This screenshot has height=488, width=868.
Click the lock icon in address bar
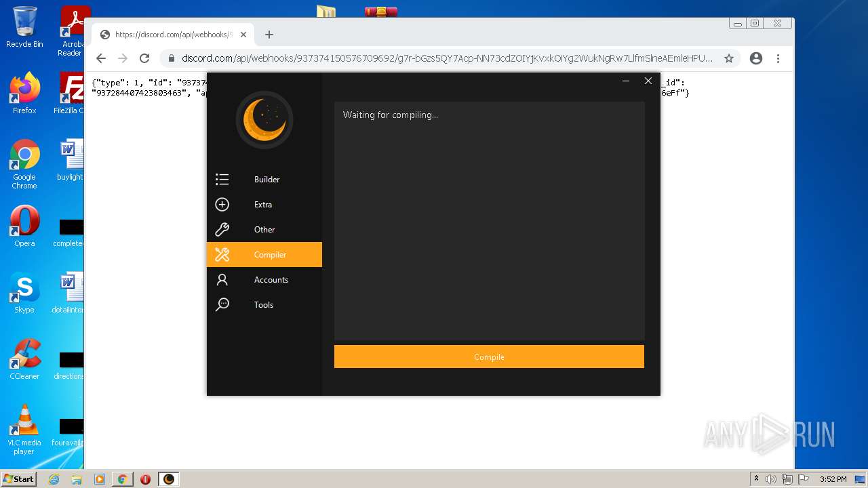tap(171, 58)
